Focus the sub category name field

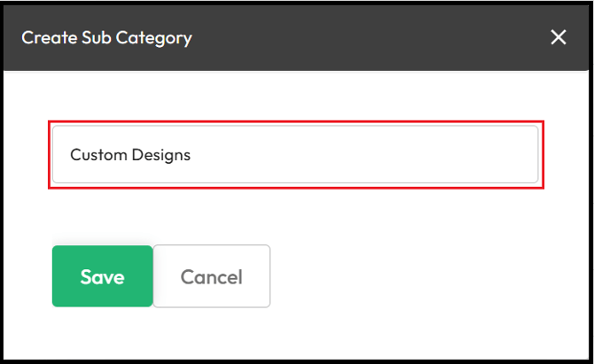(295, 154)
